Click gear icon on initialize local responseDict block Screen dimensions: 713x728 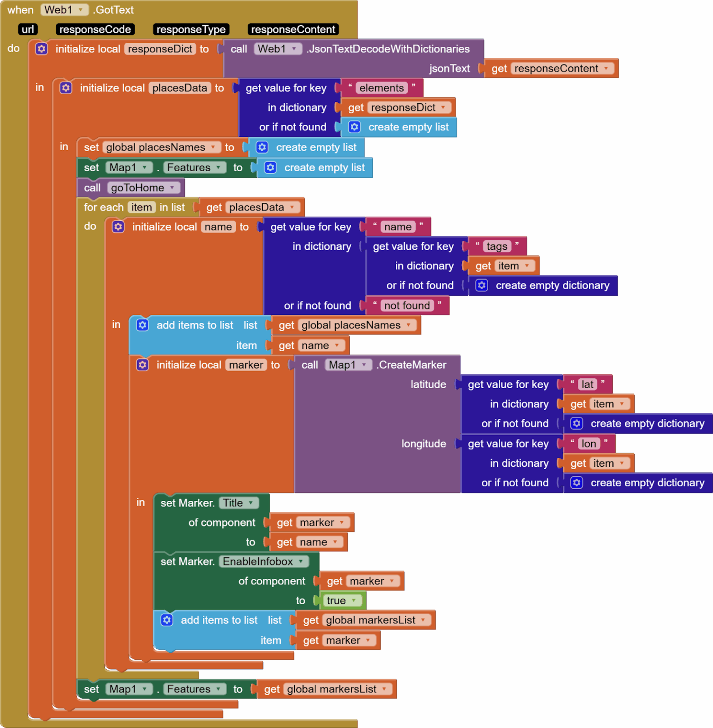42,49
